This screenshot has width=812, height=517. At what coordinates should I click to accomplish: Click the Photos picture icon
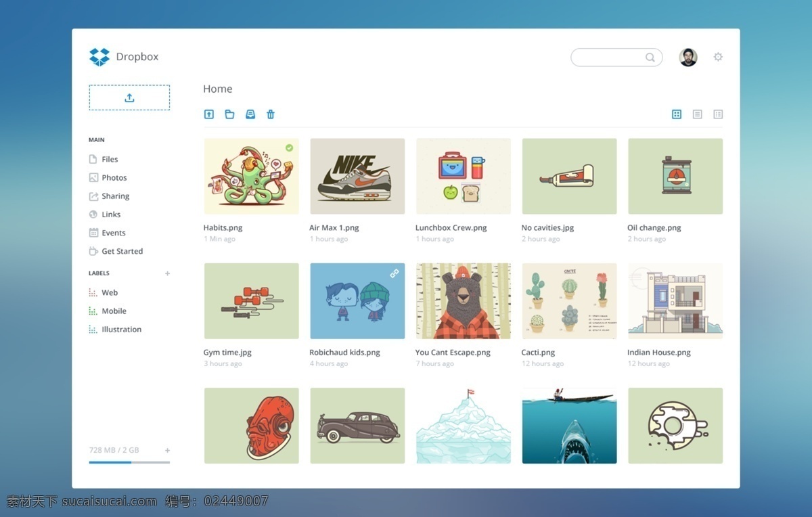(93, 177)
